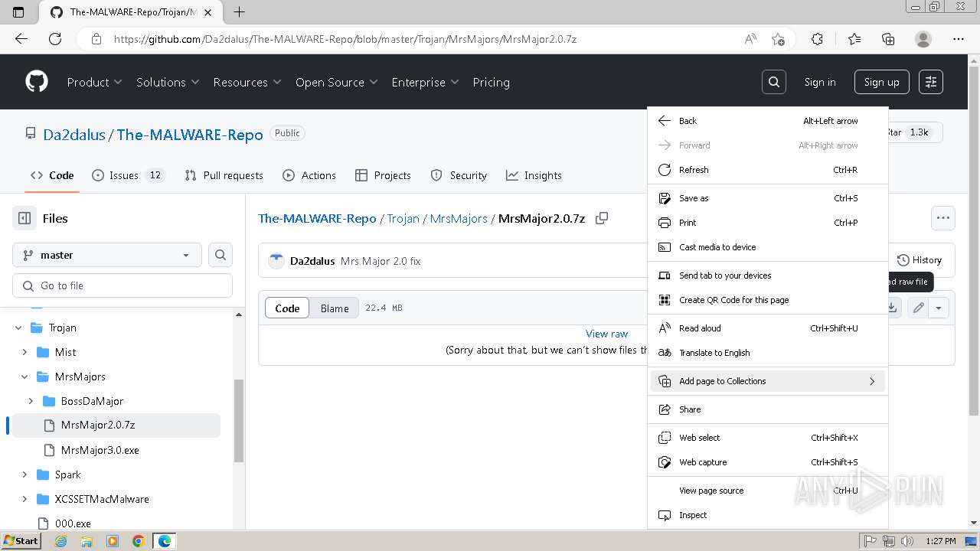Open Internet Explorer from the taskbar
The width and height of the screenshot is (980, 551).
[60, 541]
